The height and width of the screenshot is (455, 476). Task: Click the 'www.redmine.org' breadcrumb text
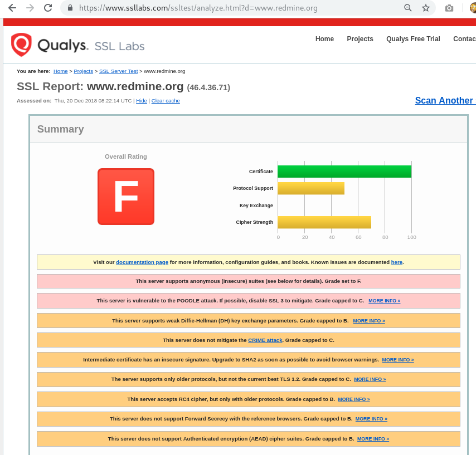[x=164, y=71]
